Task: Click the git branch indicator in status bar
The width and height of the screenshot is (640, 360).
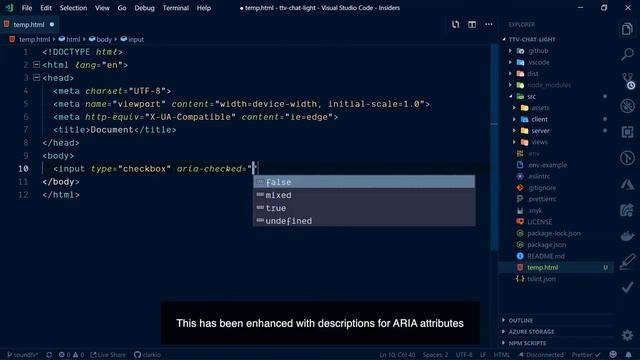Action: [22, 355]
